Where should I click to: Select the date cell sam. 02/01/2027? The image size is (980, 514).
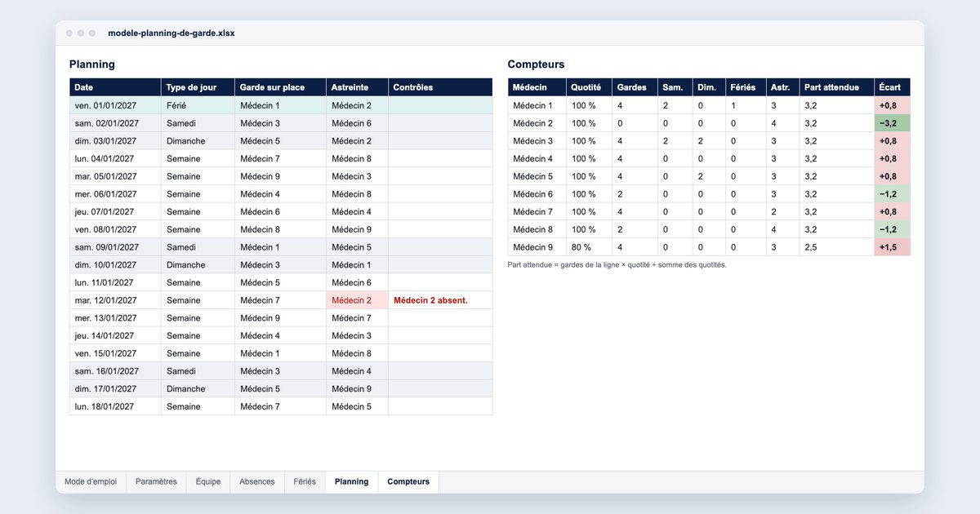click(115, 123)
